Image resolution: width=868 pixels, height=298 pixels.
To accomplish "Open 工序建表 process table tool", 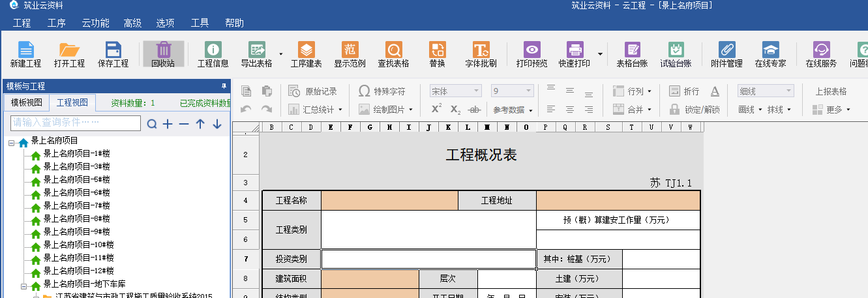I will [307, 55].
